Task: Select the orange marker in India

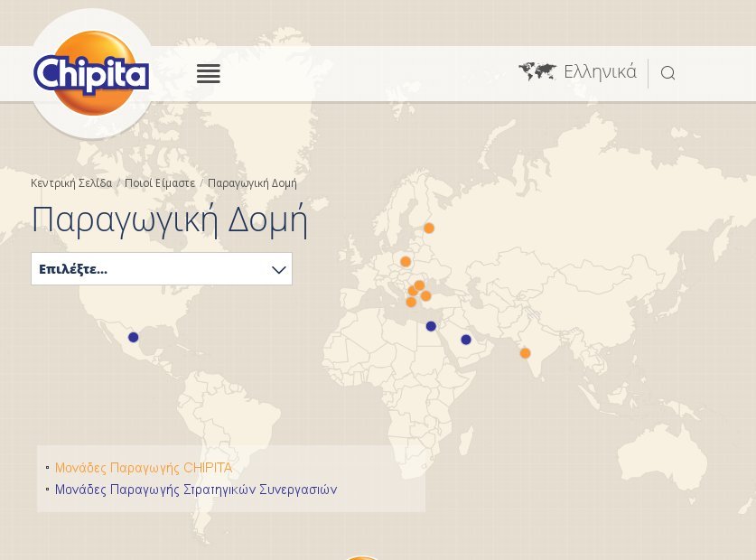Action: click(525, 353)
